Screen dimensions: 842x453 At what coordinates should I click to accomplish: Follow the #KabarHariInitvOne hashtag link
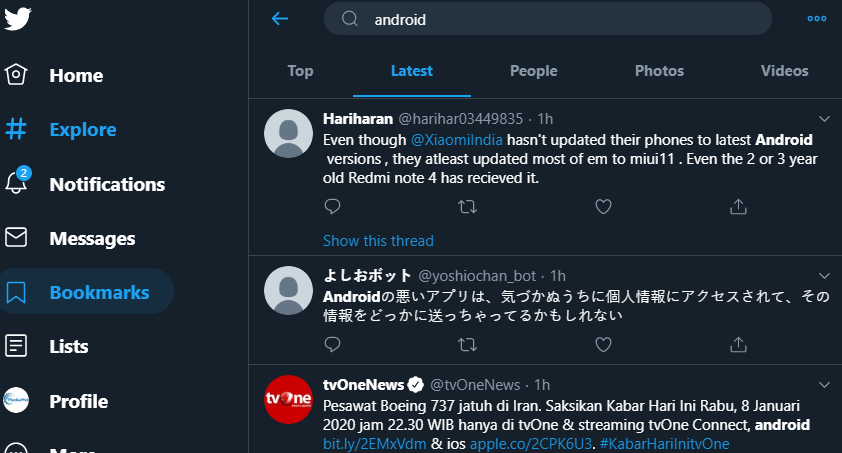(x=666, y=443)
